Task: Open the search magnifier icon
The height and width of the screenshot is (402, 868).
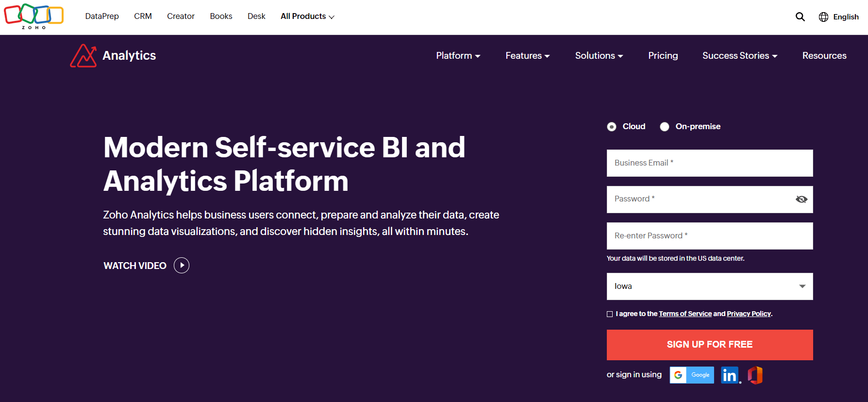Action: [800, 17]
